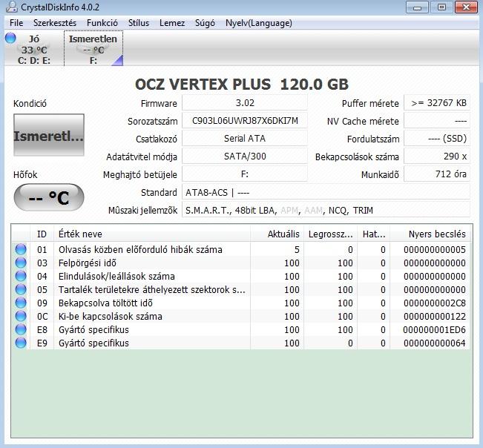This screenshot has width=483, height=448.
Task: Click the blue status icon for attribute 09
Action: coord(21,303)
